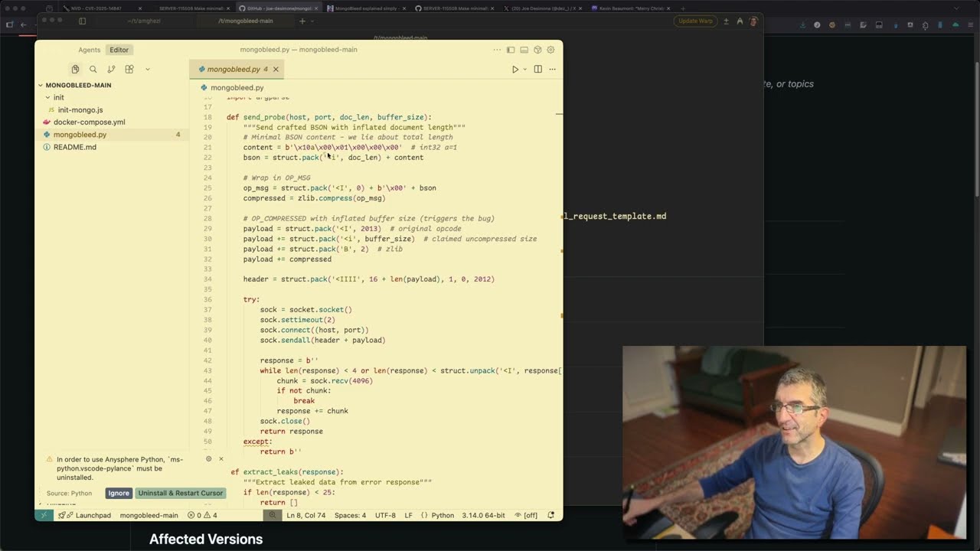Collapse the init folder

pos(59,97)
